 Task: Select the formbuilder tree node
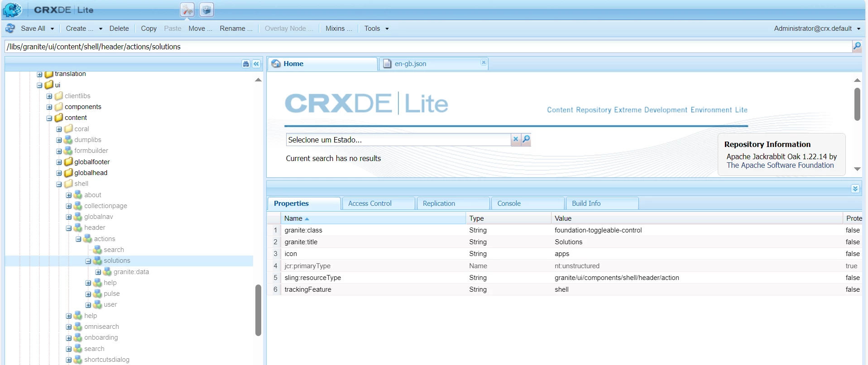pos(91,151)
